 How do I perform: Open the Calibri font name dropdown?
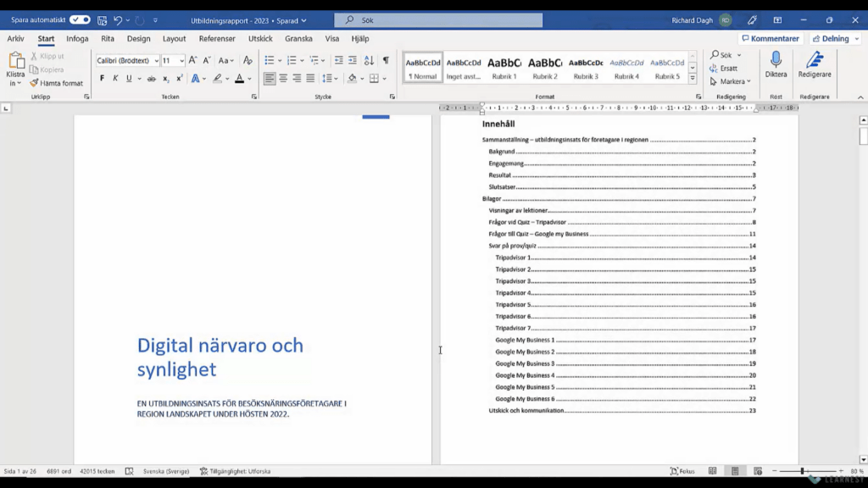tap(157, 61)
